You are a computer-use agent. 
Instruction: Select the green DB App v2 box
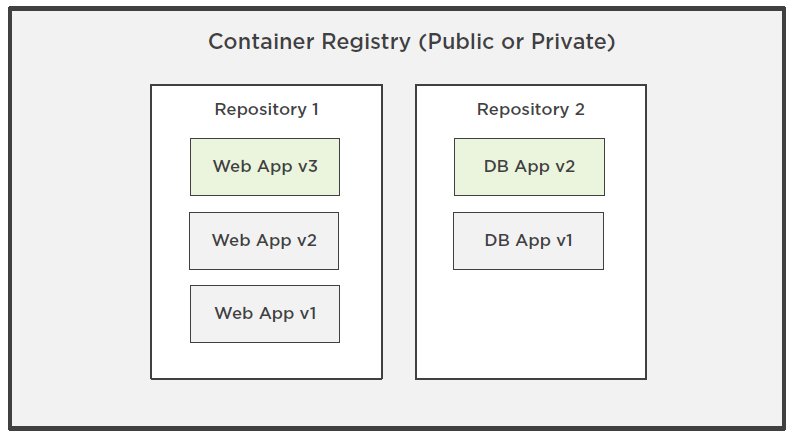(529, 167)
